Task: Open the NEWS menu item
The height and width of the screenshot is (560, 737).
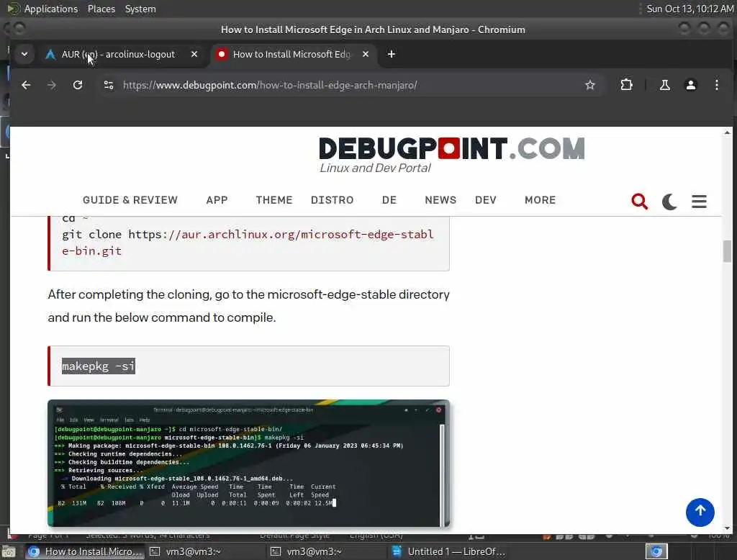Action: (x=440, y=200)
